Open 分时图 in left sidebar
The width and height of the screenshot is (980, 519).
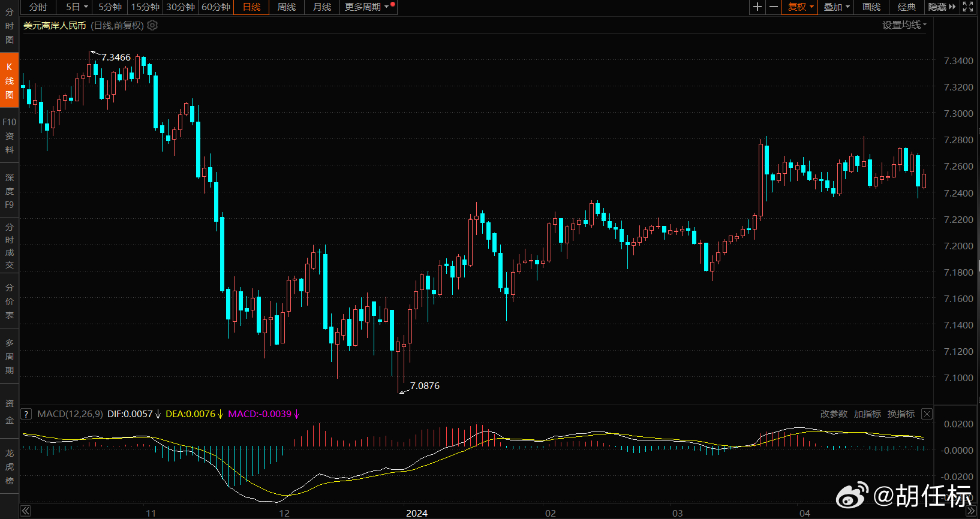click(10, 26)
